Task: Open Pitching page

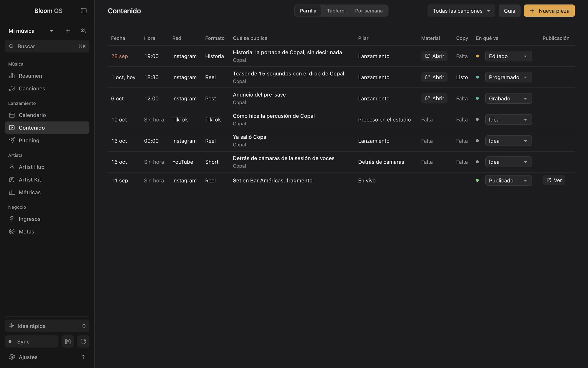Action: click(47, 140)
